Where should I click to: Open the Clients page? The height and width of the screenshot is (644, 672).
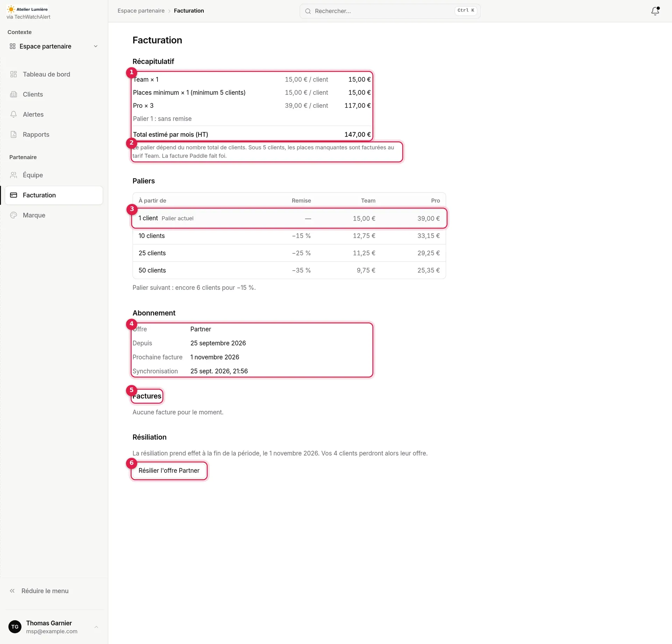coord(54,94)
